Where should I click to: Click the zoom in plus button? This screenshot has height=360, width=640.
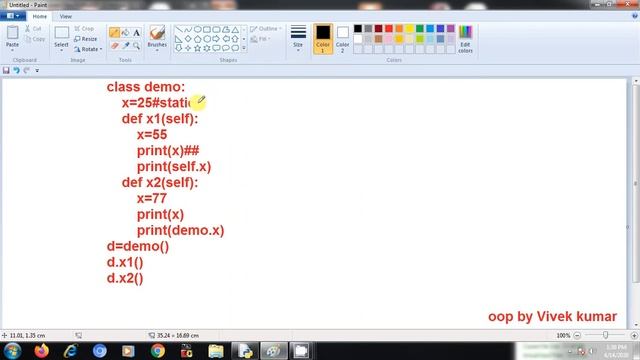click(x=634, y=336)
